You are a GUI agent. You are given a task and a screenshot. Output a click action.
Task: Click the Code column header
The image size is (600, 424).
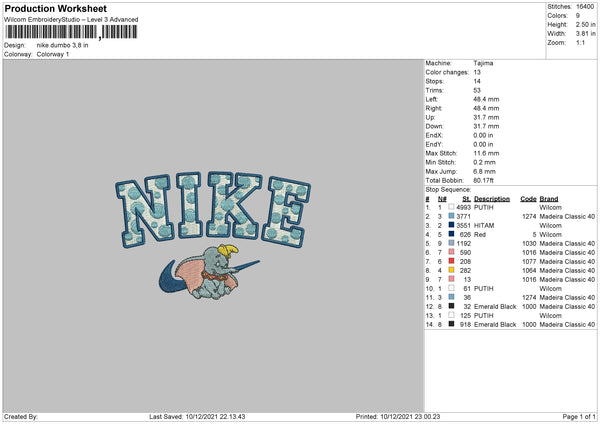point(528,199)
